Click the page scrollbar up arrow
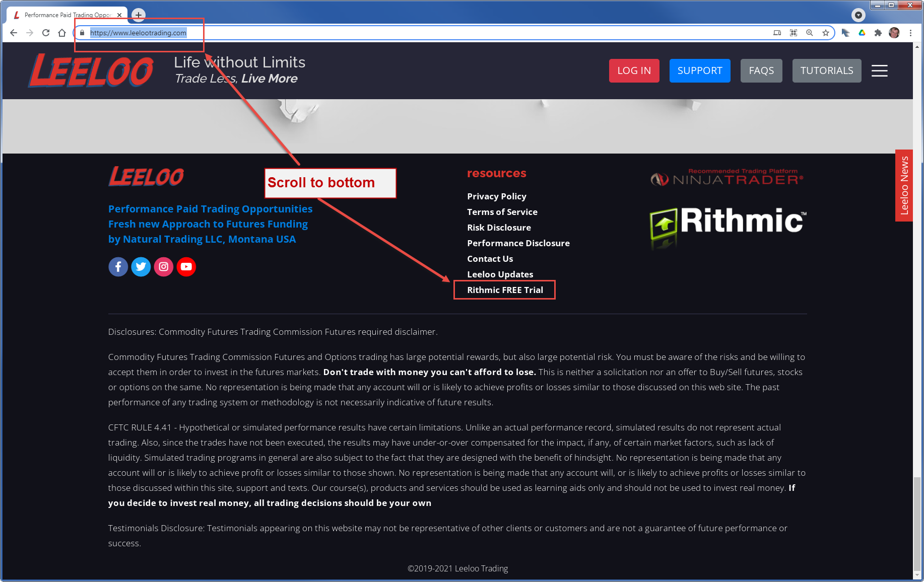The height and width of the screenshot is (582, 924). (x=917, y=47)
